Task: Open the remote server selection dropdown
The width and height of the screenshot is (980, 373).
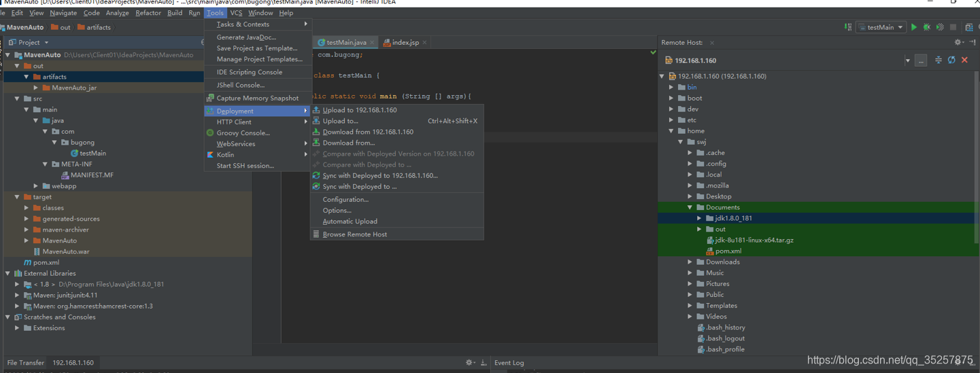Action: click(907, 60)
